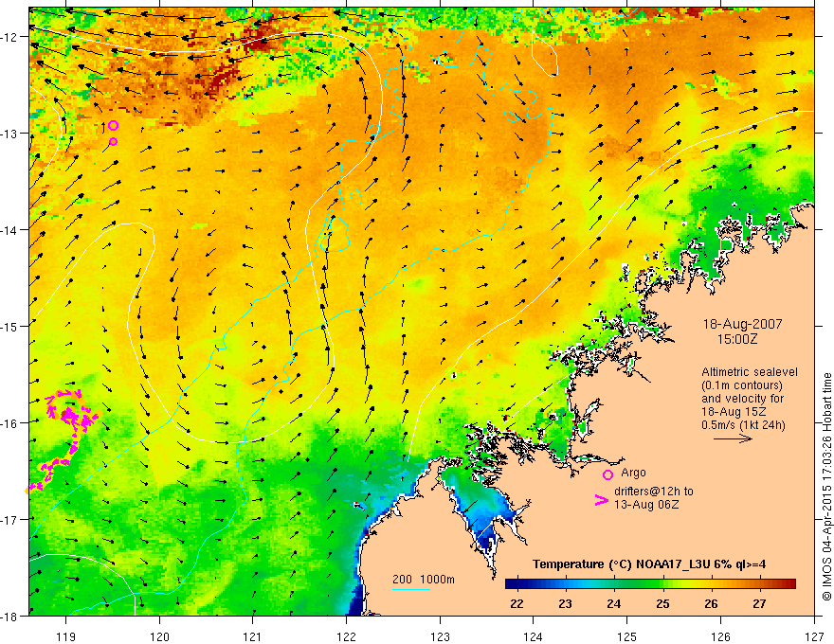The image size is (834, 644).
Task: Click the "Altimetric sealevel" text line
Action: point(750,372)
